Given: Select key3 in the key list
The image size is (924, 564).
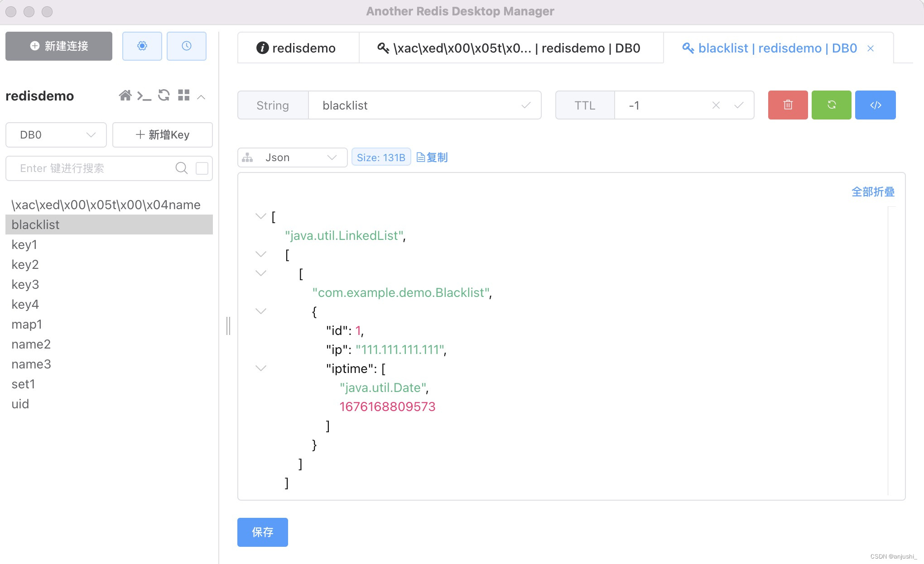Looking at the screenshot, I should [x=25, y=284].
